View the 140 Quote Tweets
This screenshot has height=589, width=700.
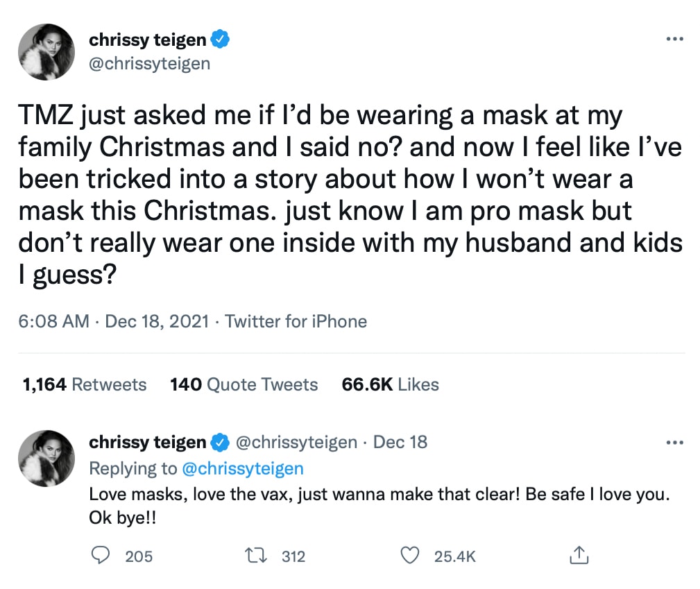(x=244, y=384)
